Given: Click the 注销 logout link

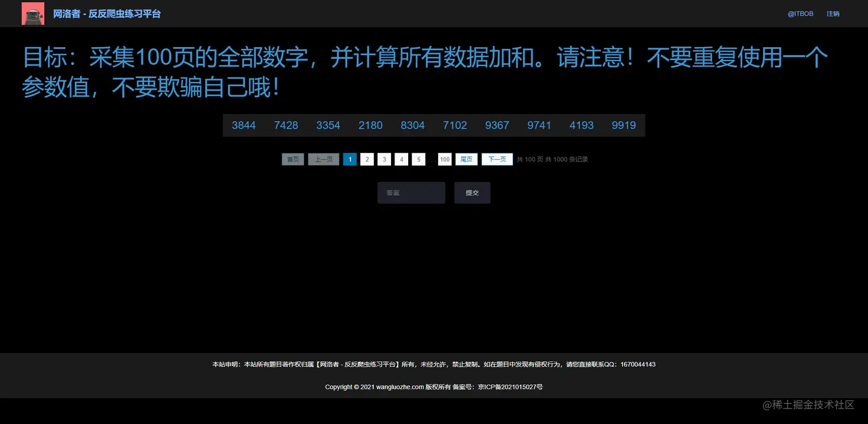Looking at the screenshot, I should click(x=833, y=14).
